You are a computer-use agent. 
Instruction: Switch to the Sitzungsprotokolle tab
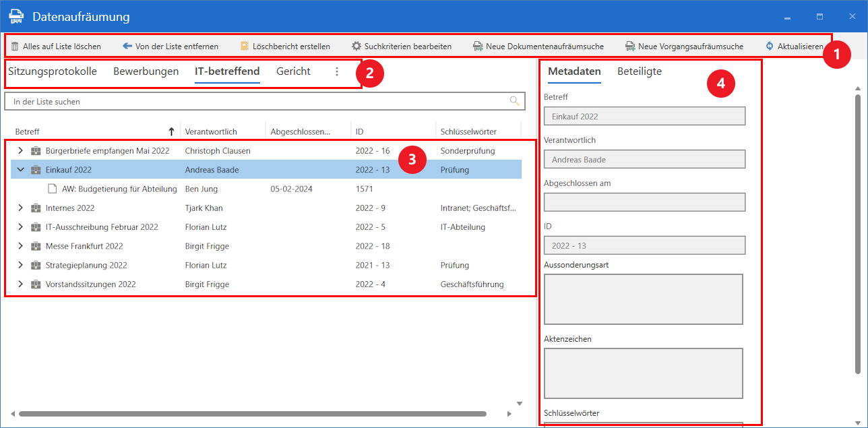coord(53,71)
